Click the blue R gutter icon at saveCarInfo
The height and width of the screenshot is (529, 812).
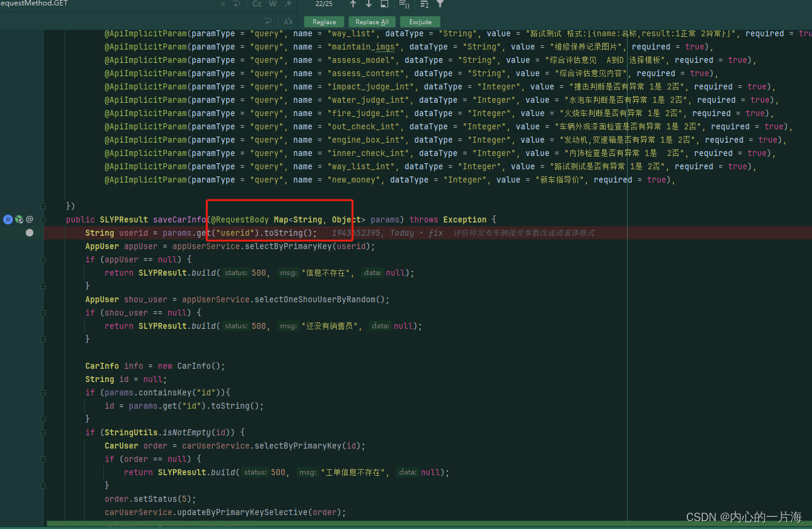click(8, 219)
